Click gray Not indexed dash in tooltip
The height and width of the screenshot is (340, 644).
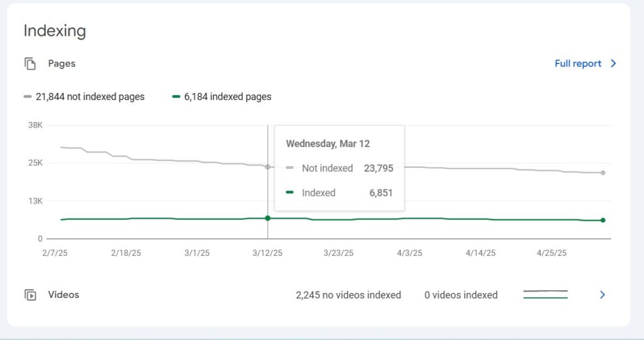(289, 168)
